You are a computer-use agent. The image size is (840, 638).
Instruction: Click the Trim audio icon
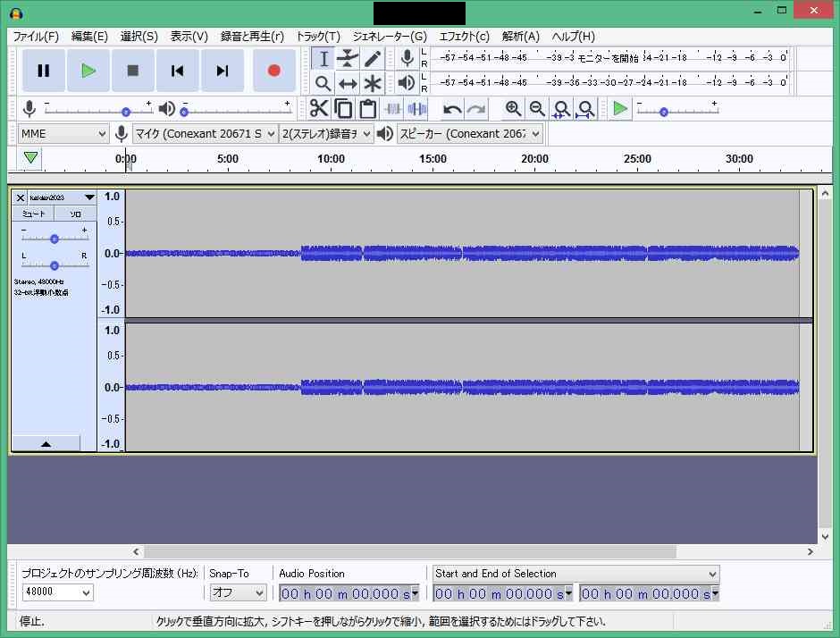coord(392,109)
